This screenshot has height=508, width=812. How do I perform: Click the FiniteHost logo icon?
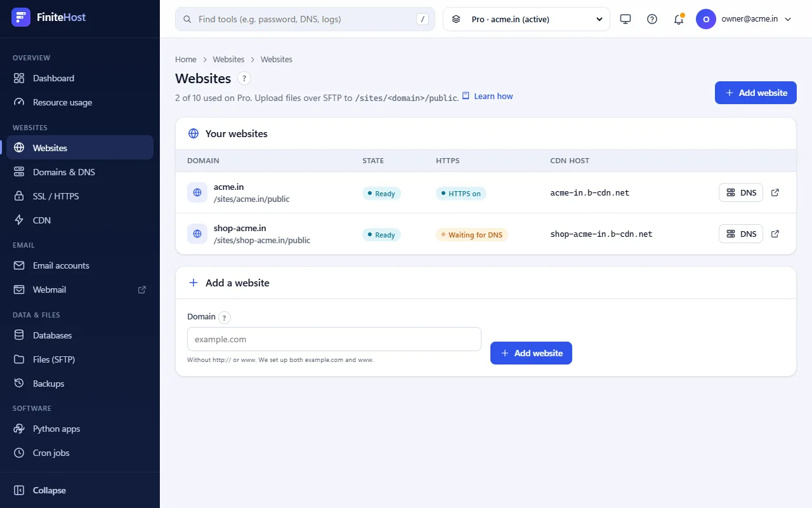(x=21, y=17)
